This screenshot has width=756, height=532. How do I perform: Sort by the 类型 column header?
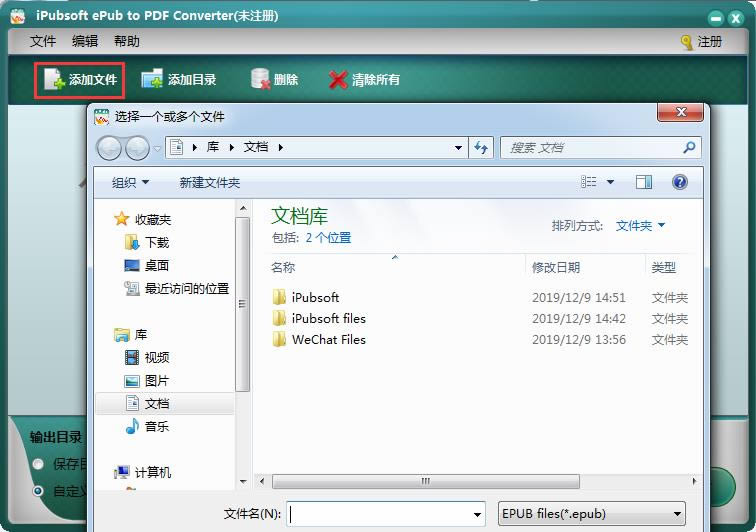tap(663, 267)
